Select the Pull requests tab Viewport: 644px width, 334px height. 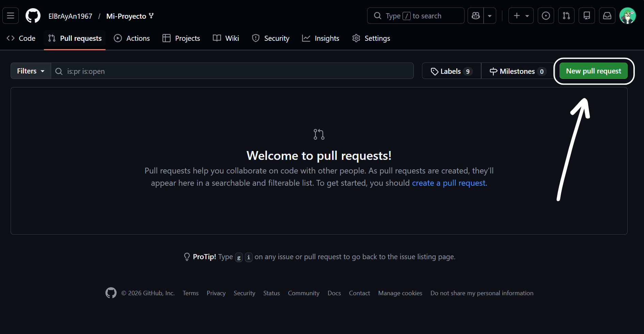(x=75, y=38)
